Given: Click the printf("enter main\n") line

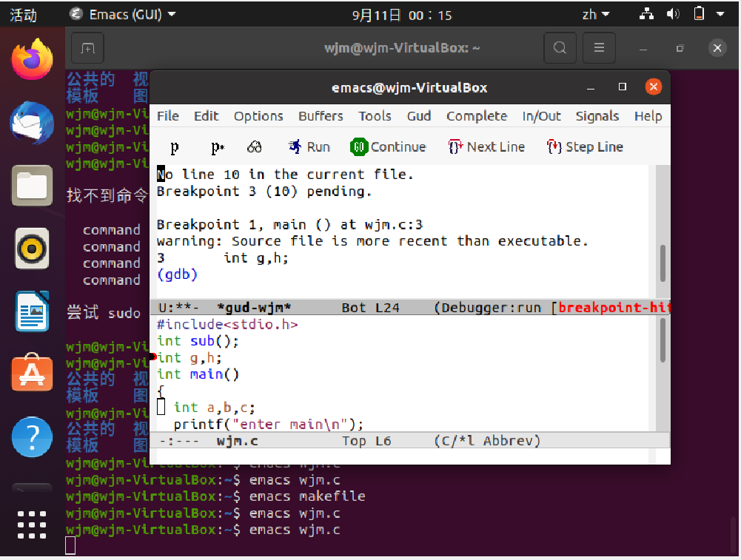Looking at the screenshot, I should [x=268, y=424].
